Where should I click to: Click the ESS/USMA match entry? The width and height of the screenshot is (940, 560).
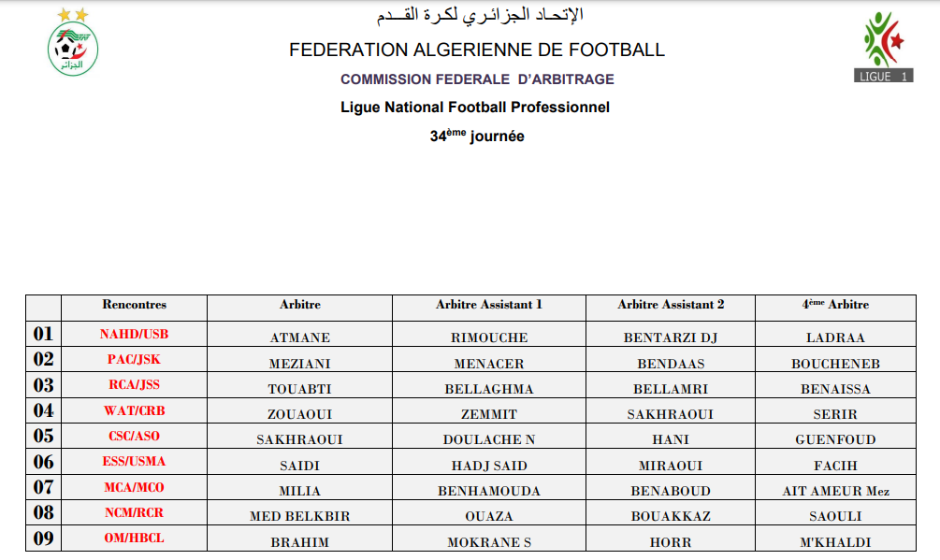coord(135,461)
